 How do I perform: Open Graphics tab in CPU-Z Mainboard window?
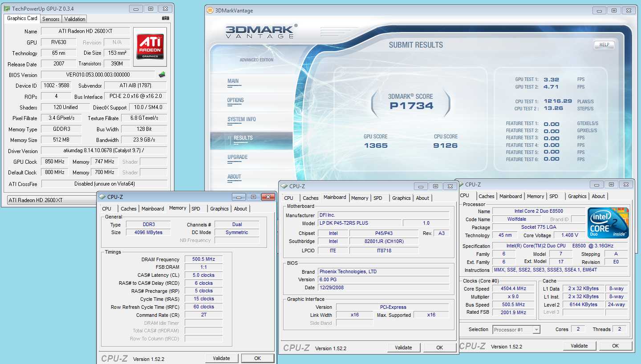click(402, 198)
